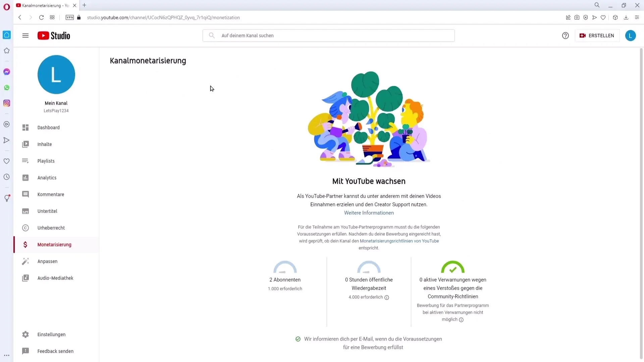The height and width of the screenshot is (362, 644).
Task: Open browser downloads icon
Action: point(626,17)
